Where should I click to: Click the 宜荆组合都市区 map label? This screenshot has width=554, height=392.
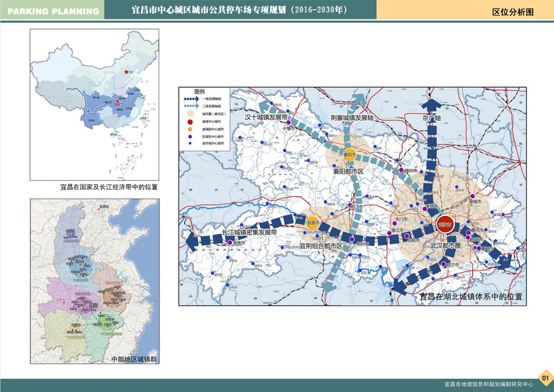[321, 246]
